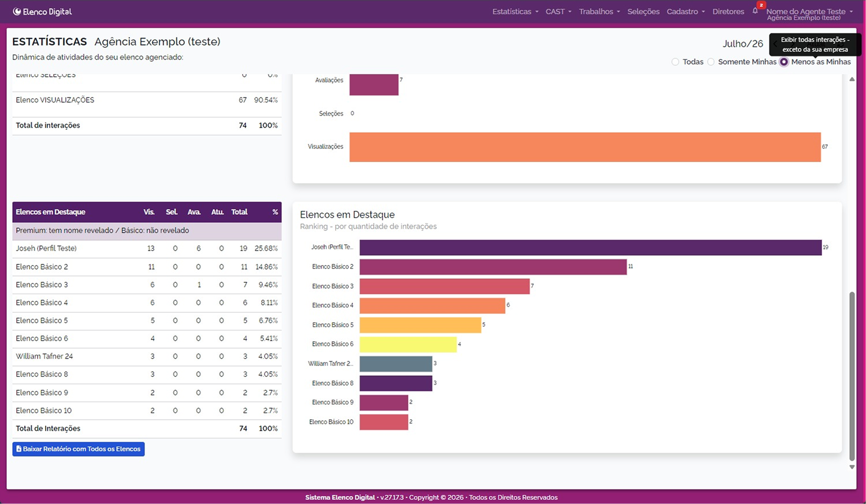The width and height of the screenshot is (866, 504).
Task: Expand the CAST dropdown menu
Action: click(558, 12)
